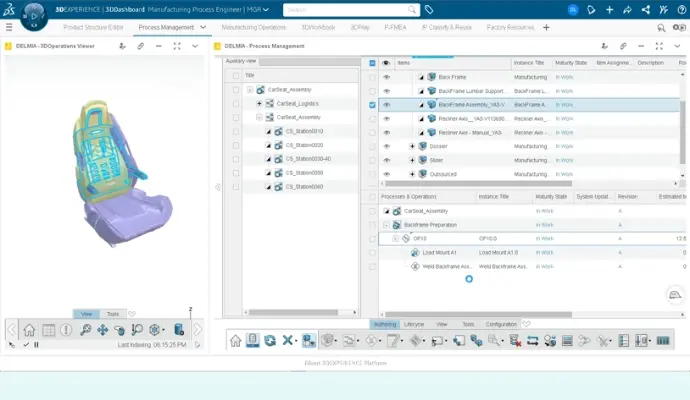Click the Instance Title column header in the Items table

click(529, 63)
